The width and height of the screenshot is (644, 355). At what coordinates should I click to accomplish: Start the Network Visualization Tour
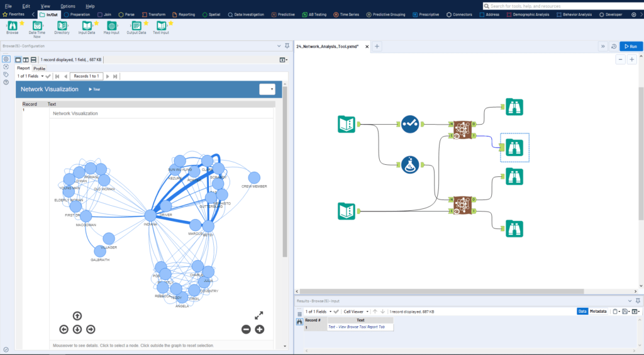[94, 89]
